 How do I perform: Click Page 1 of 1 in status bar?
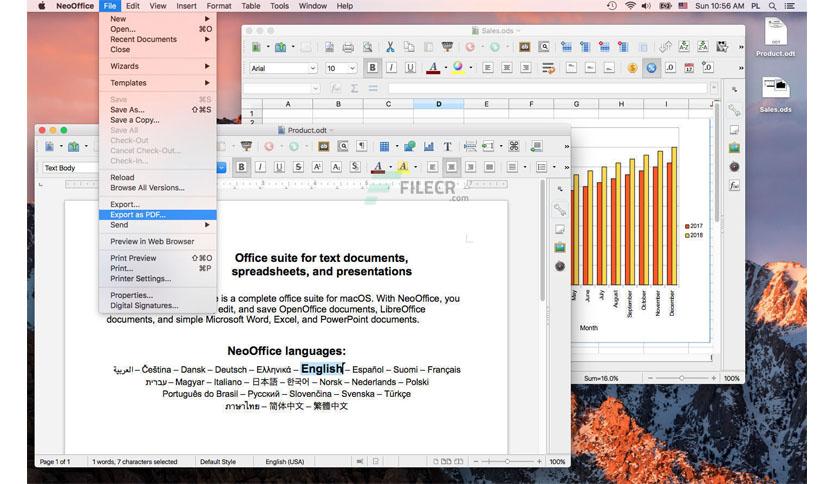click(55, 462)
